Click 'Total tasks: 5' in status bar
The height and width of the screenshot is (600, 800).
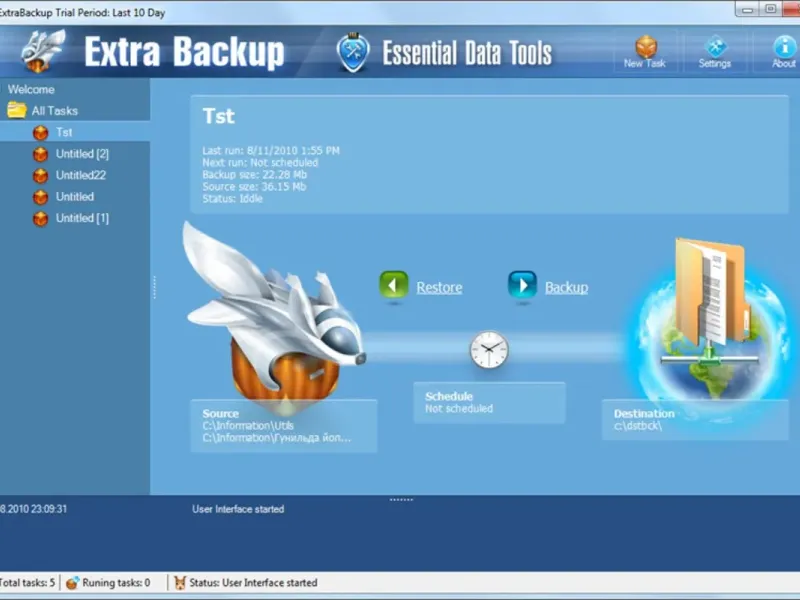(x=27, y=583)
